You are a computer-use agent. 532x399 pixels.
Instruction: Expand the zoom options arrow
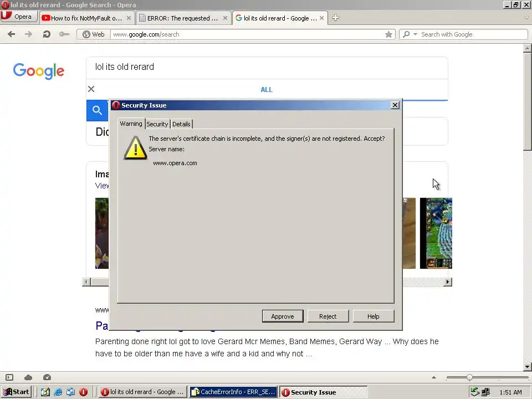433,377
